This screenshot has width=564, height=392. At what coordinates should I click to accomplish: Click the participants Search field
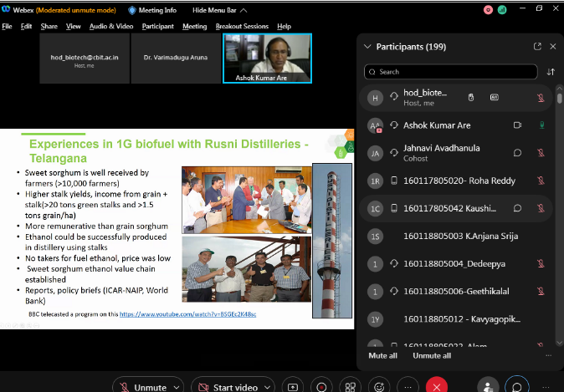tap(451, 72)
